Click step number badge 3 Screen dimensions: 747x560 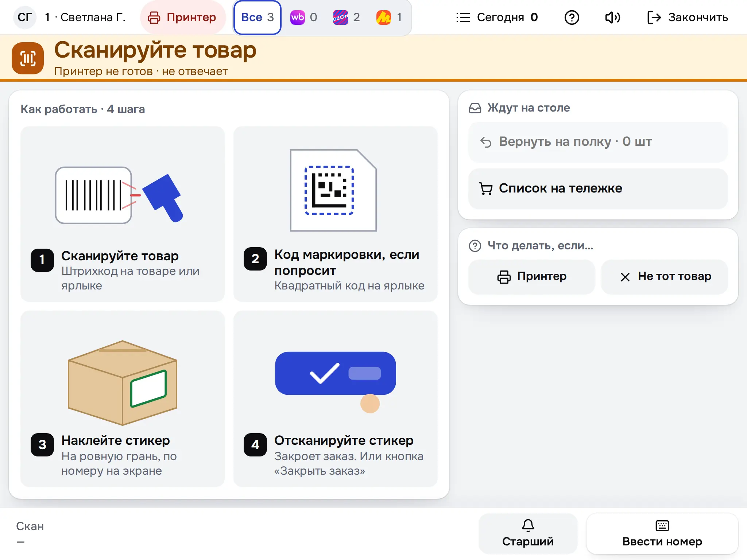pos(42,445)
